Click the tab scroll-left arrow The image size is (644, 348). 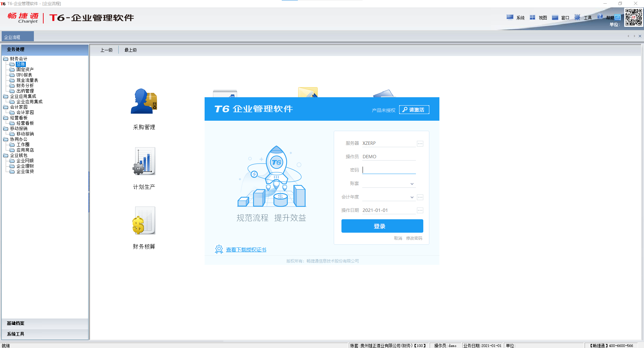click(628, 36)
